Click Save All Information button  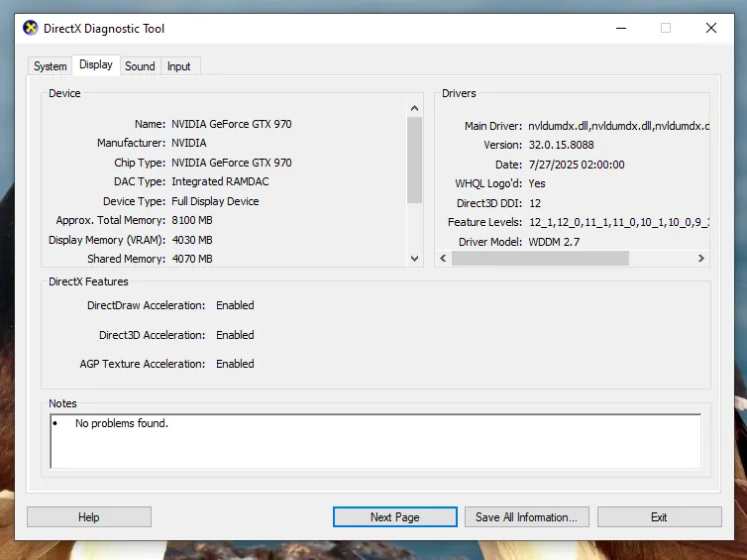(526, 517)
